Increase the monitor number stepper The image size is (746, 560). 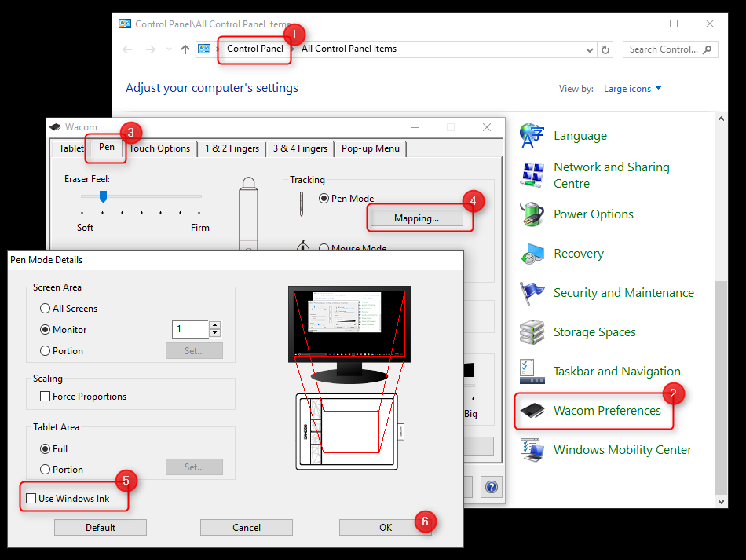coord(215,325)
